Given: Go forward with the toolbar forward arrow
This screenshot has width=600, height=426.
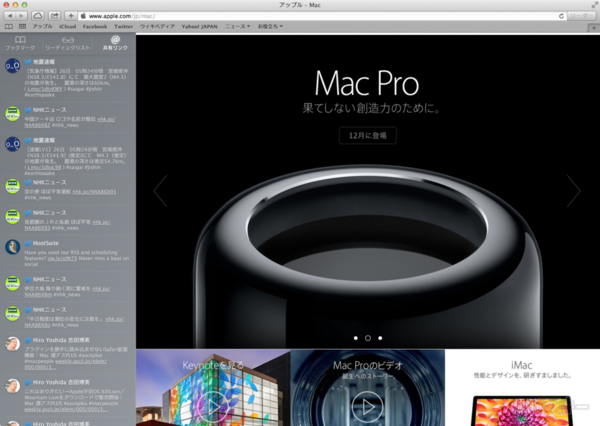Looking at the screenshot, I should (21, 16).
